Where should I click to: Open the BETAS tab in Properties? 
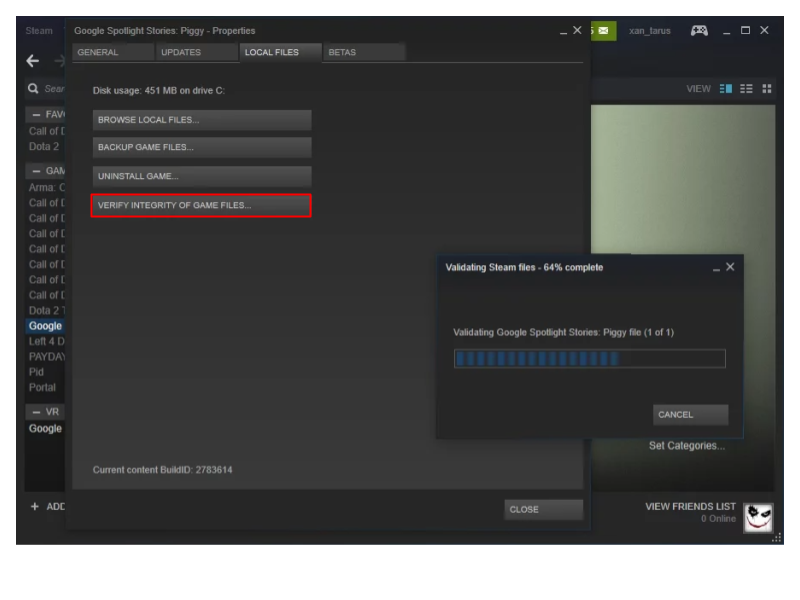pyautogui.click(x=364, y=52)
